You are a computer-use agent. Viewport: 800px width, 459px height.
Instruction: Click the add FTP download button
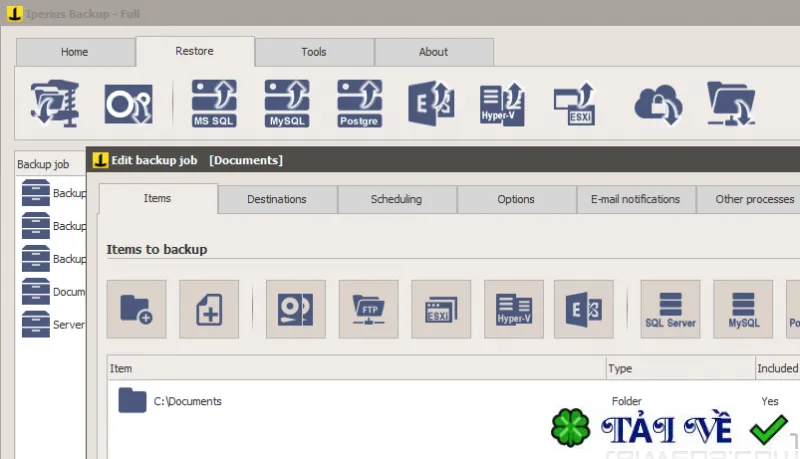coord(368,309)
